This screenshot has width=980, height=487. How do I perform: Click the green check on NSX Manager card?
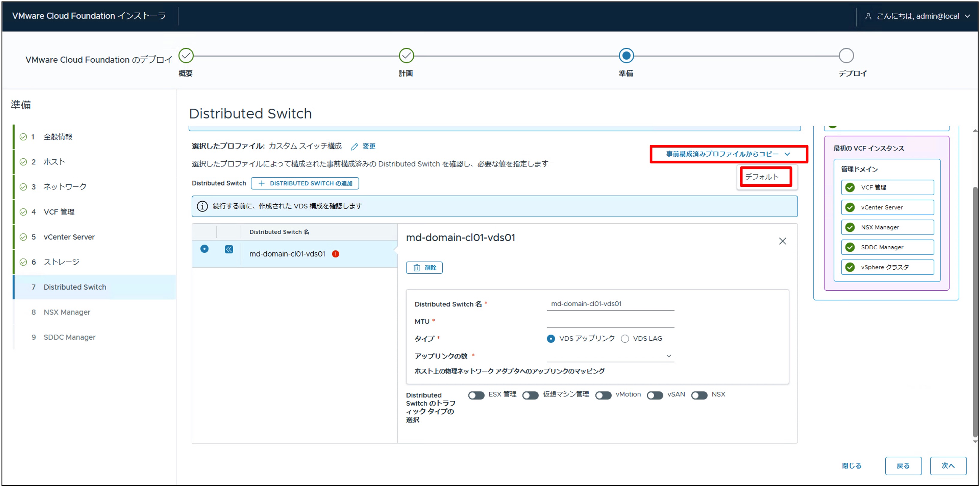coord(850,228)
